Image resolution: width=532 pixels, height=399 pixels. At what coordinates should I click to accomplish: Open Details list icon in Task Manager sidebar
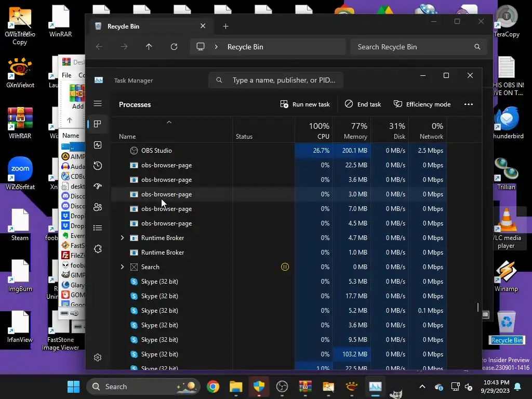[98, 228]
